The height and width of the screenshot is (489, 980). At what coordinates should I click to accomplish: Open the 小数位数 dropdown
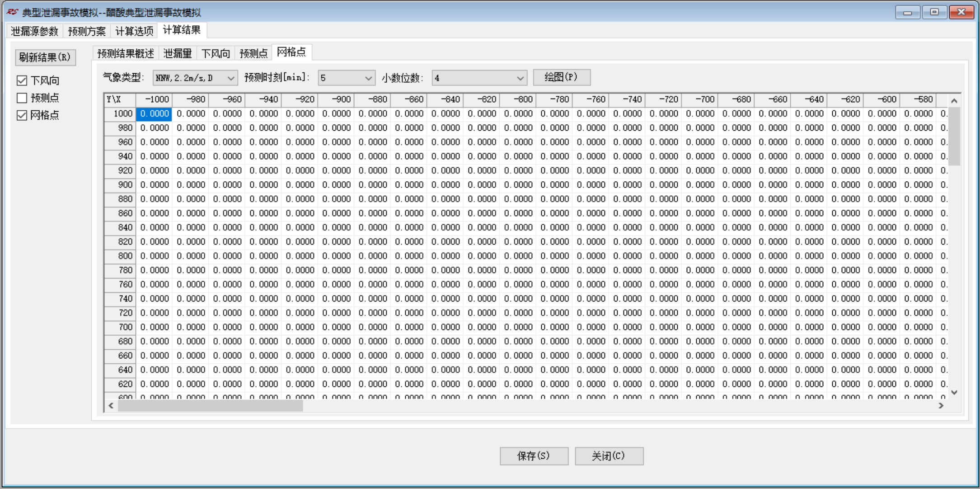(520, 78)
